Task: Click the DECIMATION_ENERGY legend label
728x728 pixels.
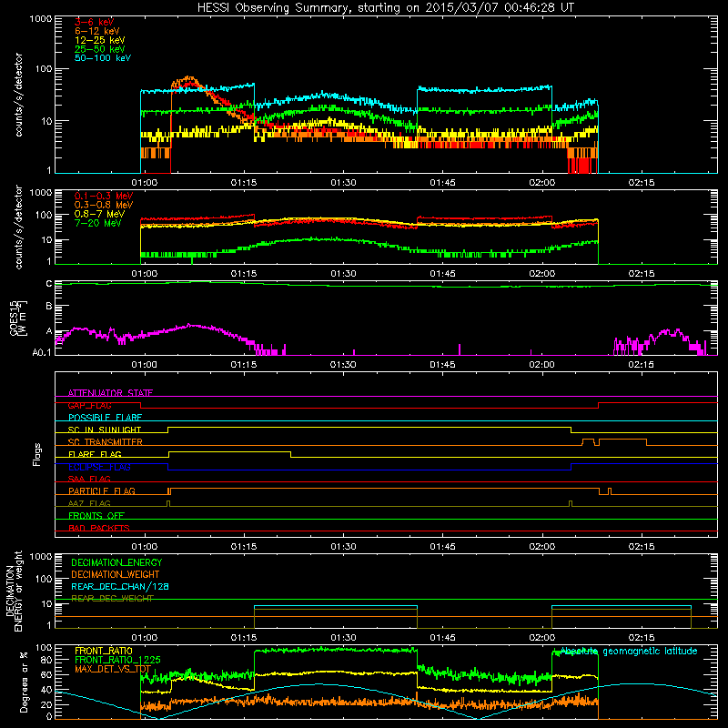Action: click(x=116, y=562)
